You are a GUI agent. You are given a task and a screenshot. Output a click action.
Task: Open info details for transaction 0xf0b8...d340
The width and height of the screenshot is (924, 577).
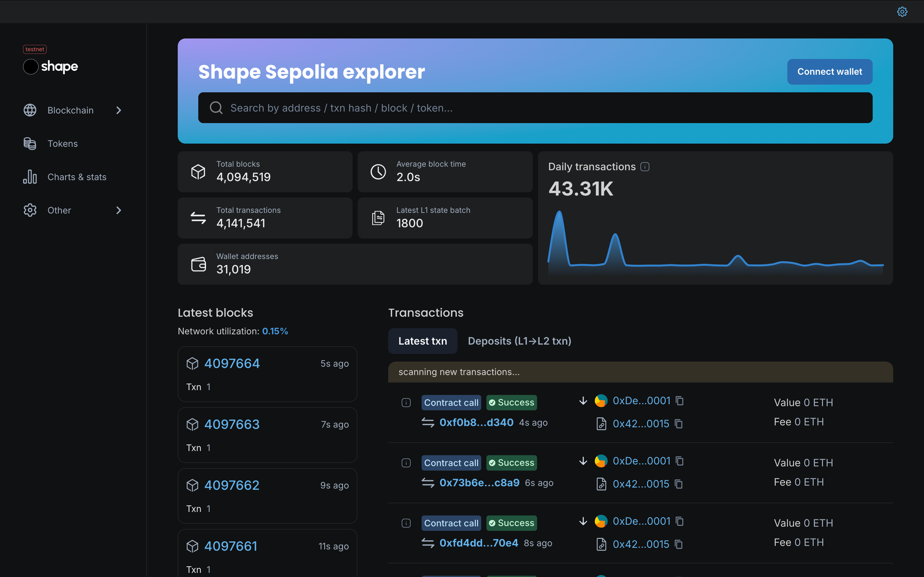click(x=406, y=403)
